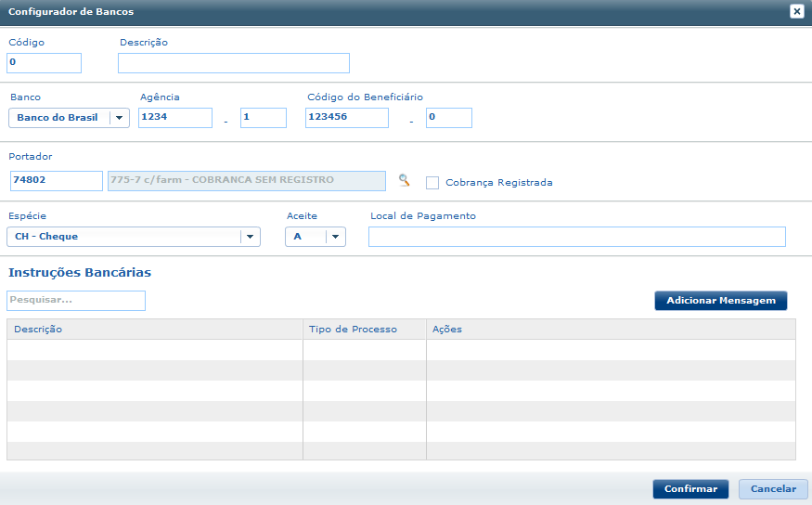Click the Beneficiário check digit field
This screenshot has height=505, width=812.
click(448, 118)
